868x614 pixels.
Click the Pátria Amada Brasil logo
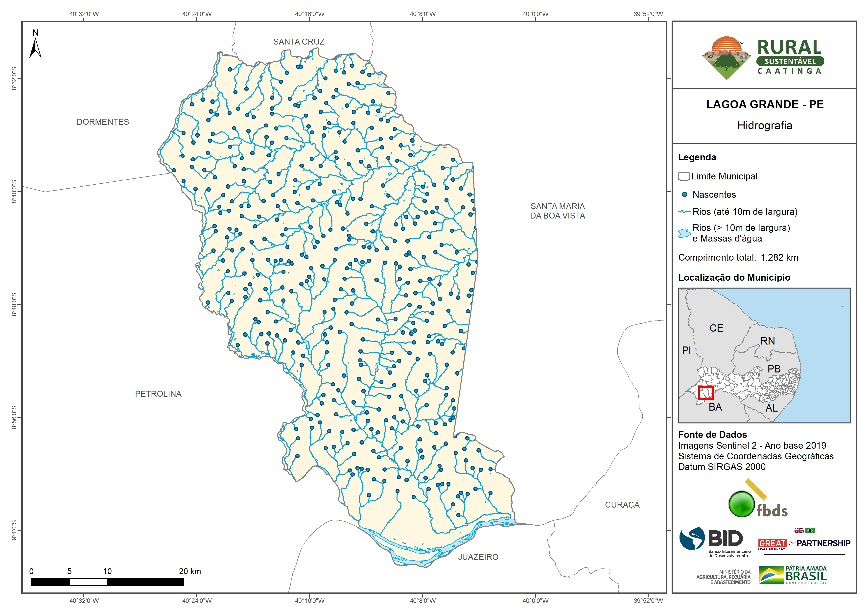point(793,575)
